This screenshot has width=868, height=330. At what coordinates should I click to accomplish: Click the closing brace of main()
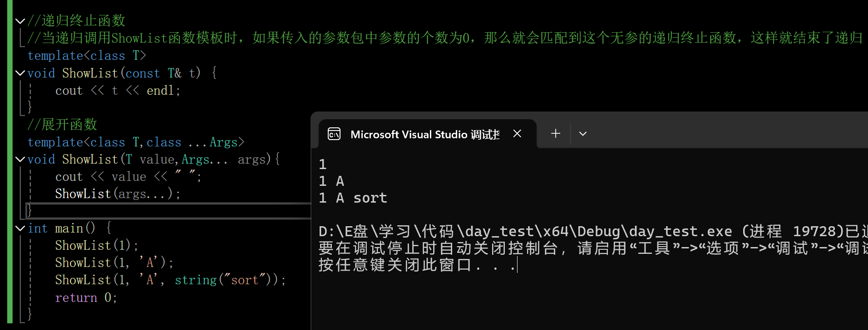pyautogui.click(x=30, y=314)
